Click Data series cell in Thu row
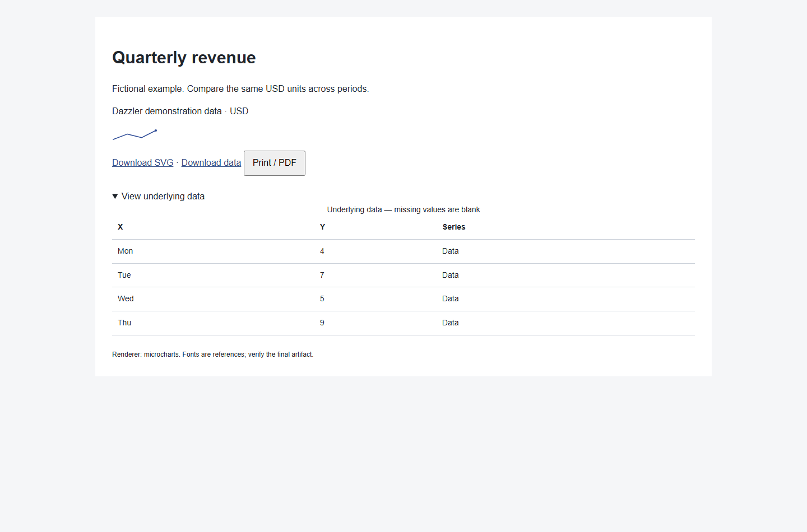 [566, 323]
